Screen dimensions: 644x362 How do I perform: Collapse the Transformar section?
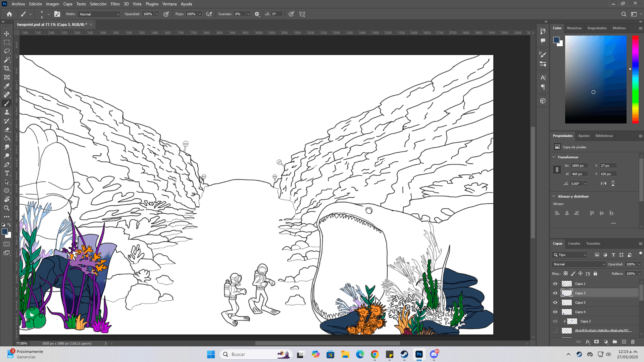pos(554,157)
